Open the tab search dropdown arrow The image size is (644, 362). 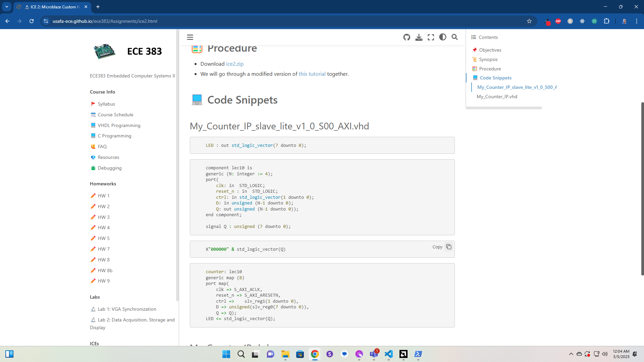[7, 7]
